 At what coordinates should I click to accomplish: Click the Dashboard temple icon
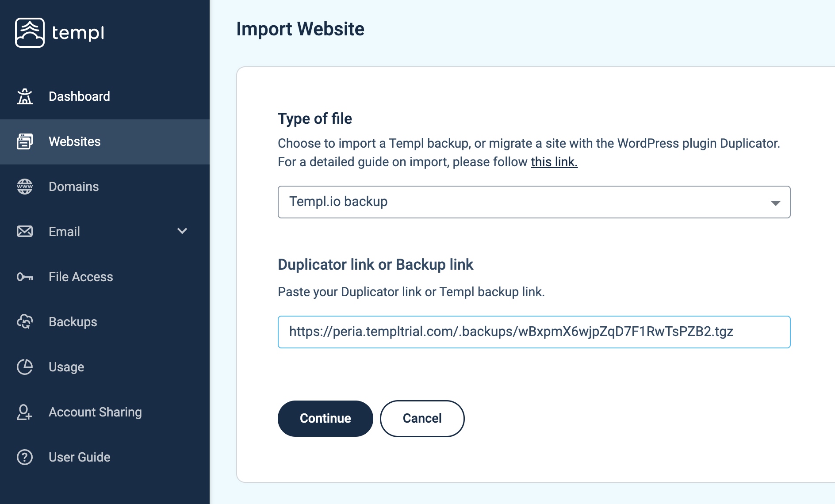pos(25,96)
